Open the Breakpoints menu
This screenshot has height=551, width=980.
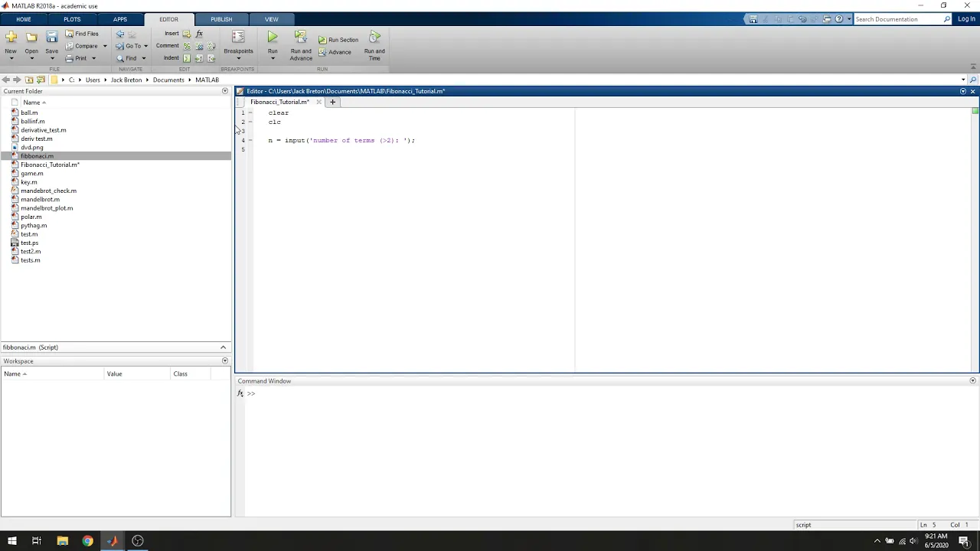238,45
